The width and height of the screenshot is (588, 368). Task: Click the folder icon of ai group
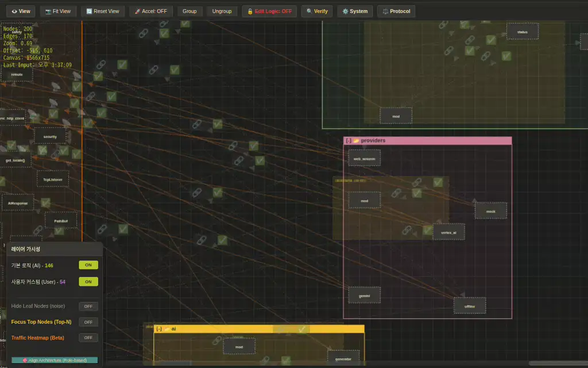coord(167,329)
